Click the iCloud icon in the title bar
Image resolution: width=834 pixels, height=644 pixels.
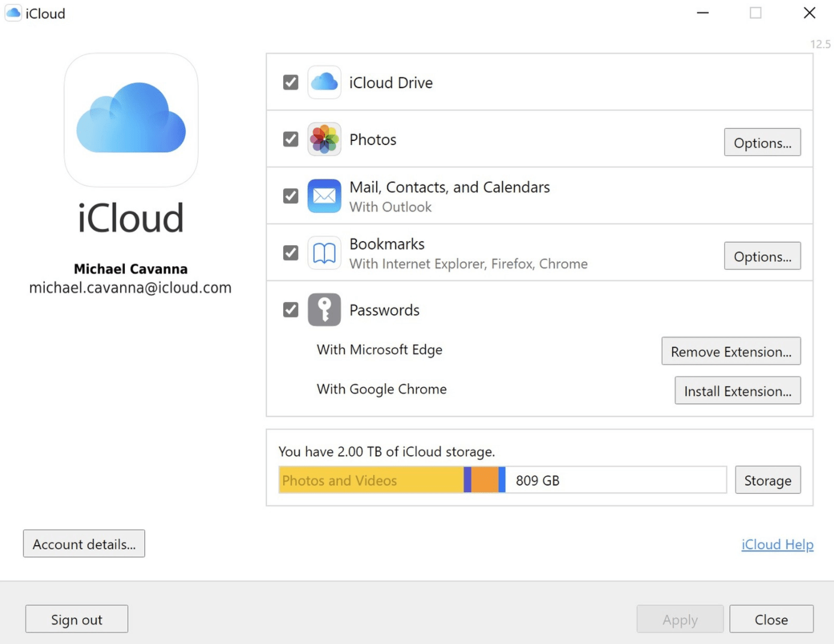[12, 13]
